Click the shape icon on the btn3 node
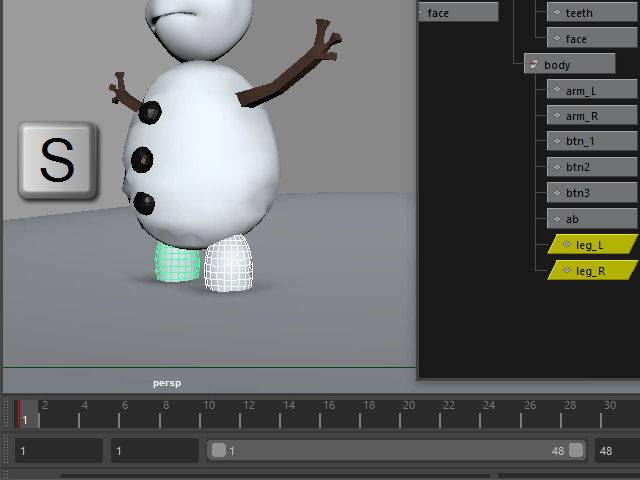The height and width of the screenshot is (480, 640). (558, 193)
